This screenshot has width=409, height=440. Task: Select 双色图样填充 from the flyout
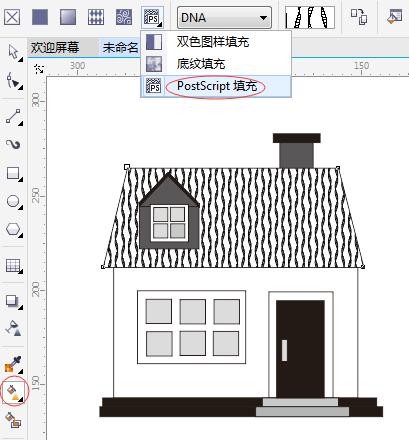216,42
